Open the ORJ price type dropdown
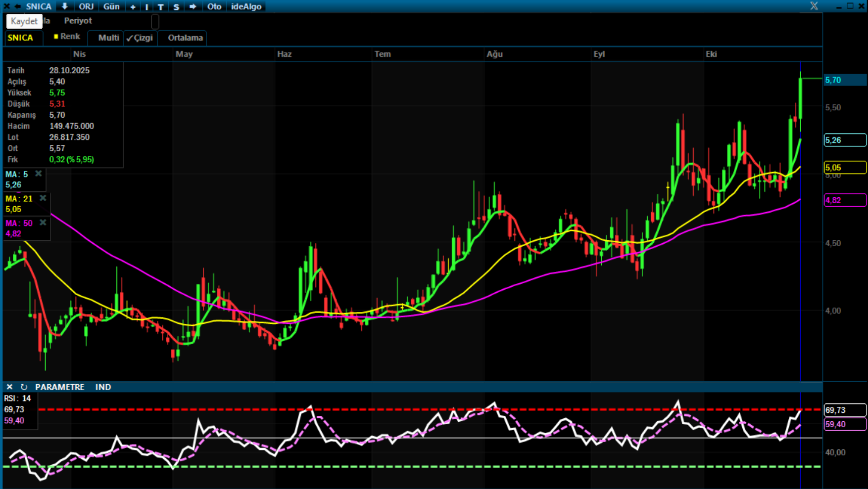Image resolution: width=868 pixels, height=489 pixels. point(86,6)
